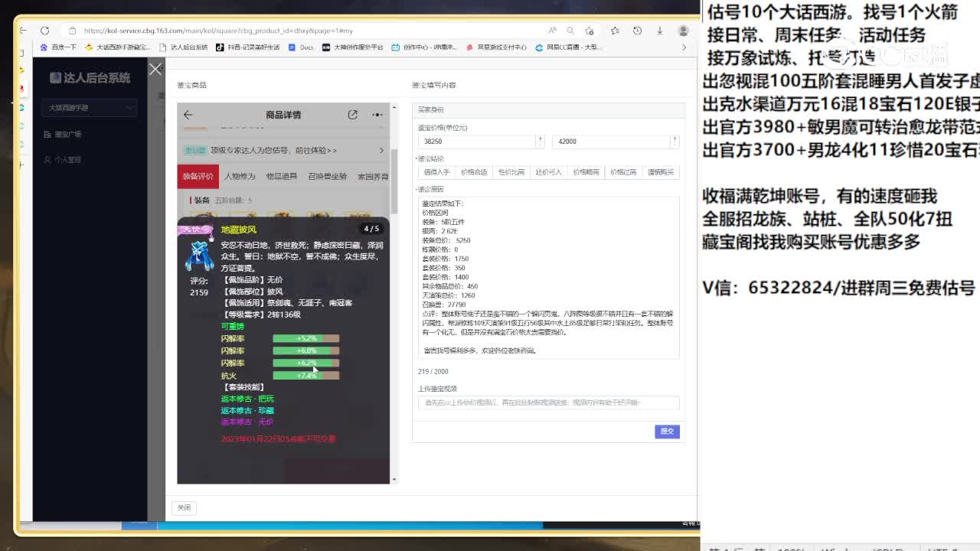This screenshot has height=551, width=980.
Task: Click the zoom magnifier icon in address bar
Action: pos(570,31)
